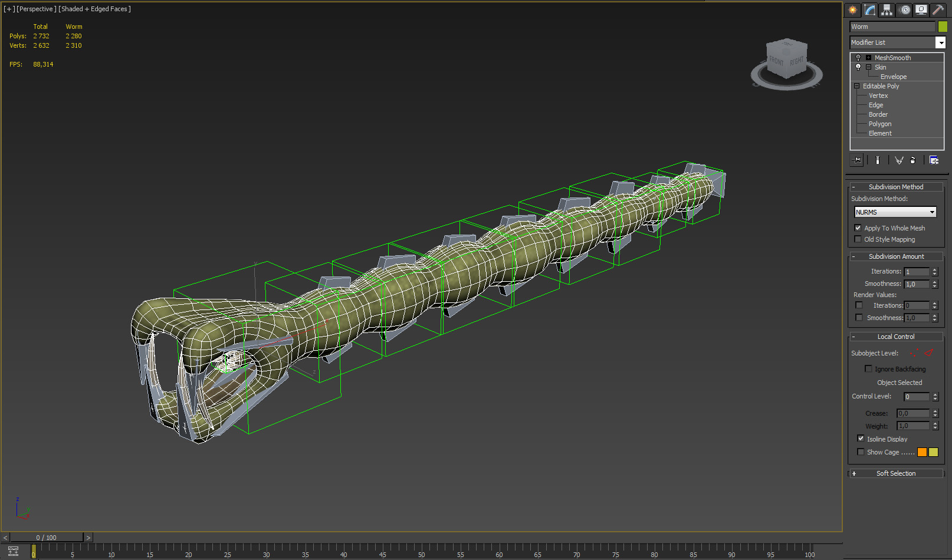The width and height of the screenshot is (952, 560).
Task: Open Configure Modifier Sets
Action: click(x=934, y=160)
